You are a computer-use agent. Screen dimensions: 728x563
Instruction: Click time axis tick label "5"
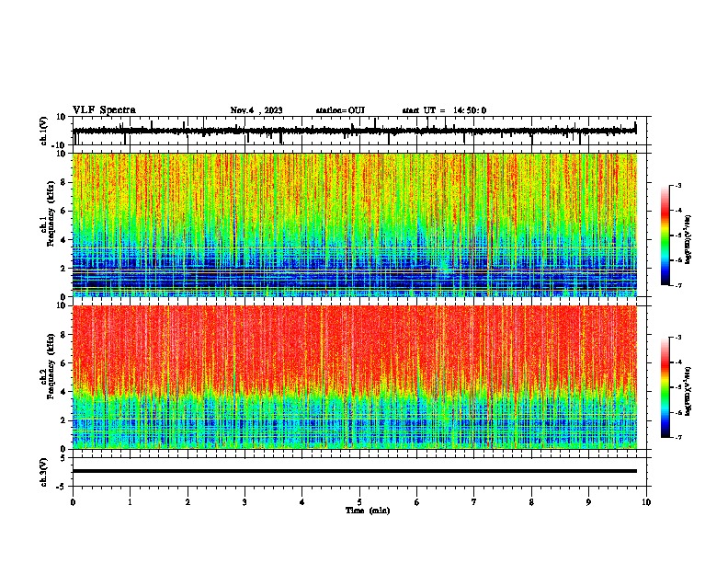point(359,502)
